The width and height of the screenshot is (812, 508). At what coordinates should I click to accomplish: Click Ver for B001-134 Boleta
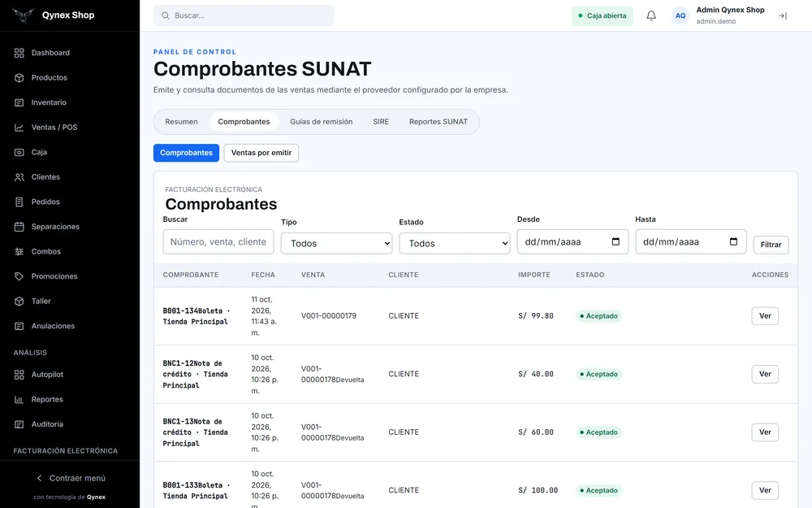pyautogui.click(x=765, y=316)
